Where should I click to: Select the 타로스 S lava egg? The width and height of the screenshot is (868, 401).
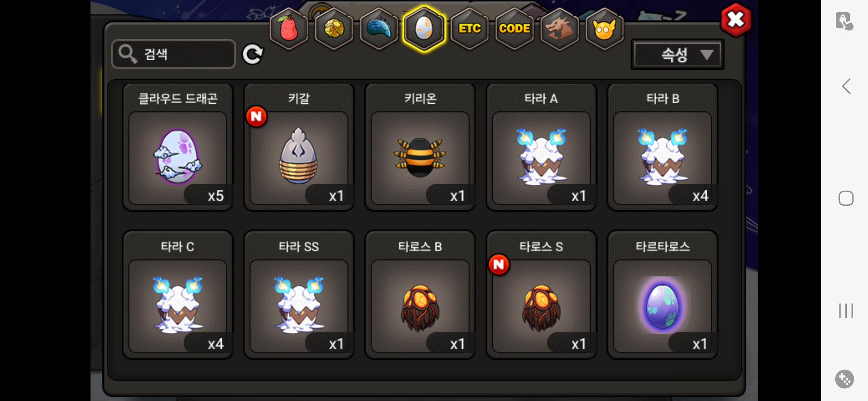coord(541,295)
